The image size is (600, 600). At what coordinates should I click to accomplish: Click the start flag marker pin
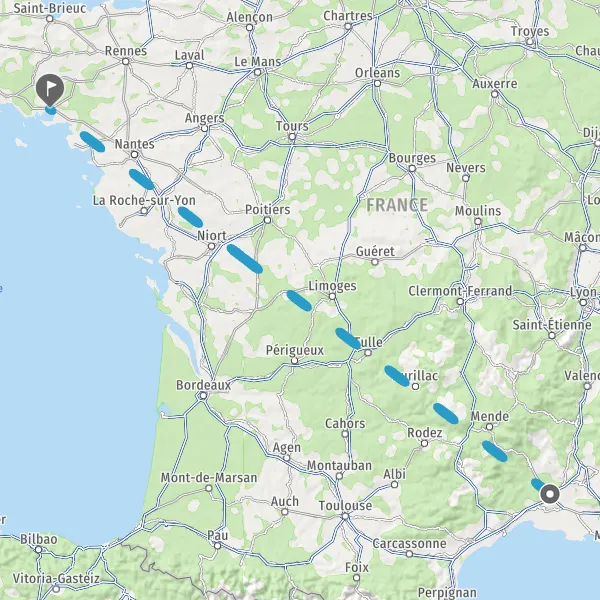click(50, 90)
